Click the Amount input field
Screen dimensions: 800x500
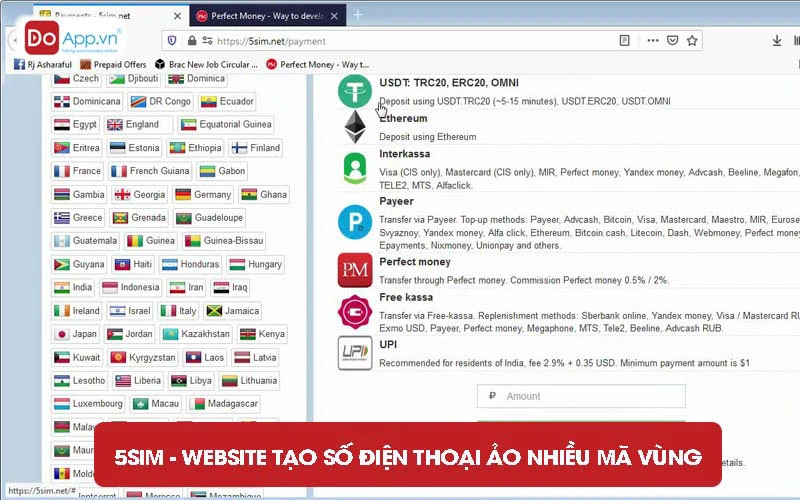(581, 396)
